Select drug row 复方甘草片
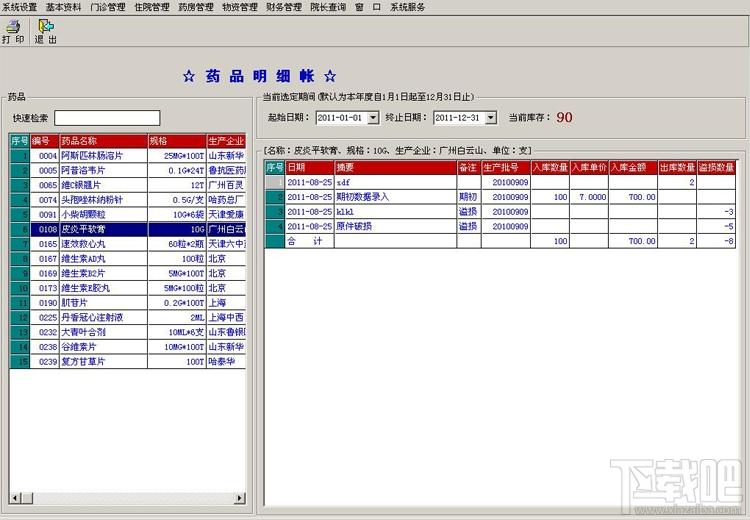 [x=127, y=362]
